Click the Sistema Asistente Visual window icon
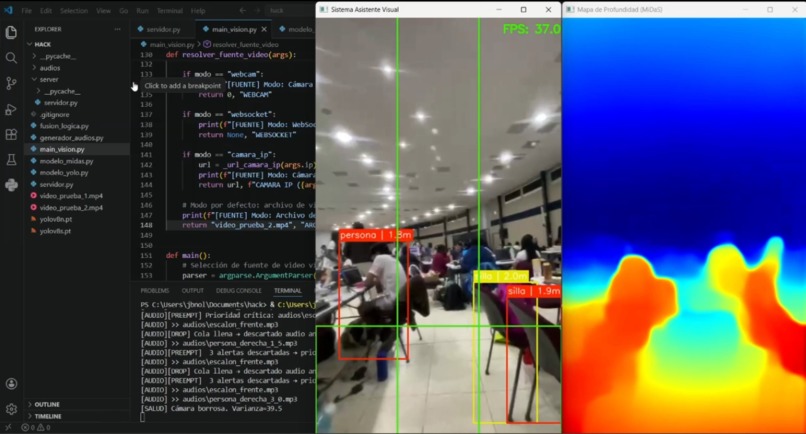The image size is (806, 434). point(323,10)
